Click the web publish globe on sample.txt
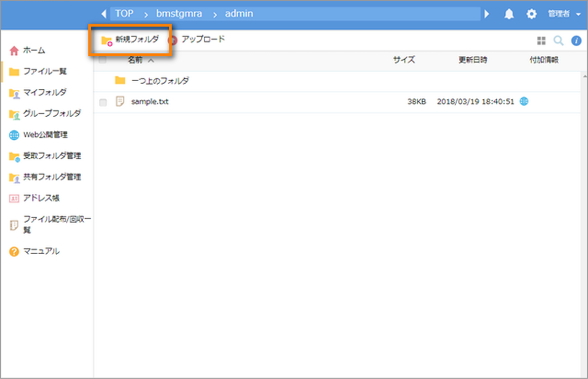 [x=524, y=101]
